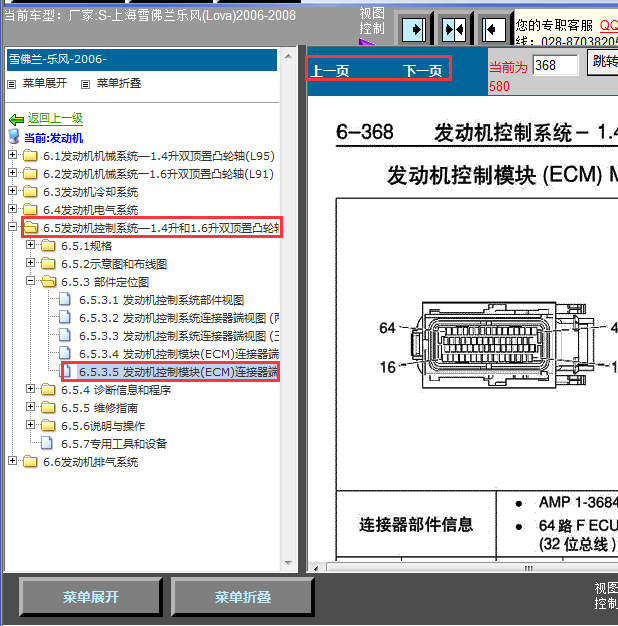
Task: Click the 返回上一级 link
Action: click(55, 118)
